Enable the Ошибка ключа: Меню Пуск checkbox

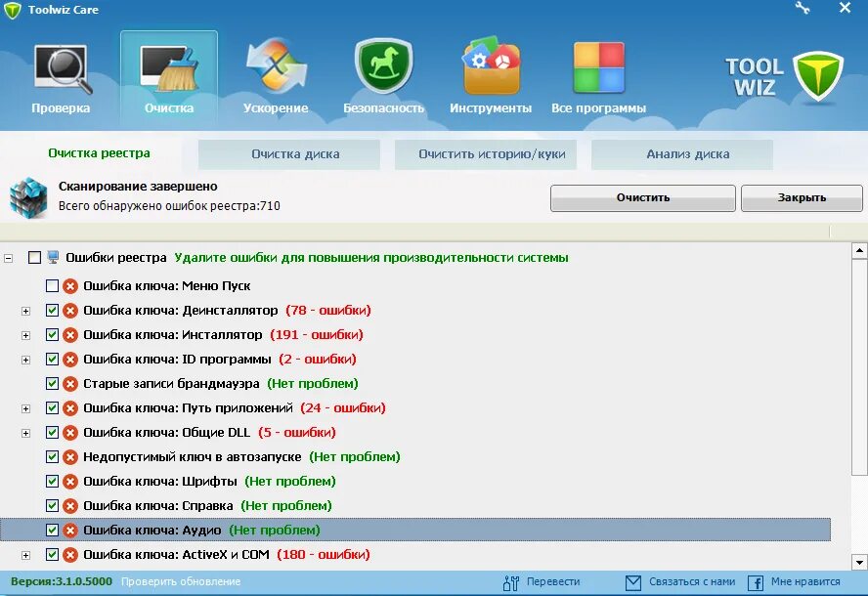[x=52, y=285]
